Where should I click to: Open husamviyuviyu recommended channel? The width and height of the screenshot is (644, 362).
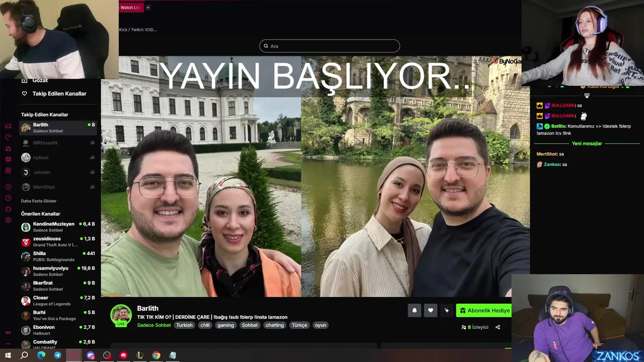pos(57,271)
